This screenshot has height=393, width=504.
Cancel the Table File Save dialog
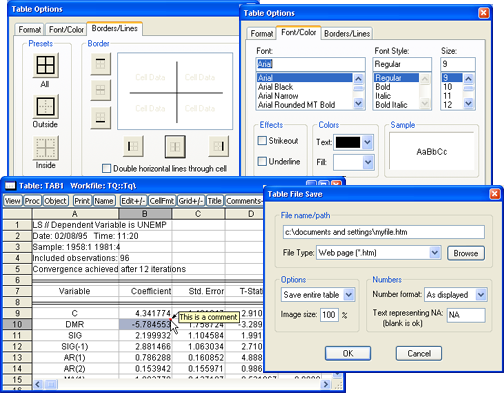coord(419,353)
